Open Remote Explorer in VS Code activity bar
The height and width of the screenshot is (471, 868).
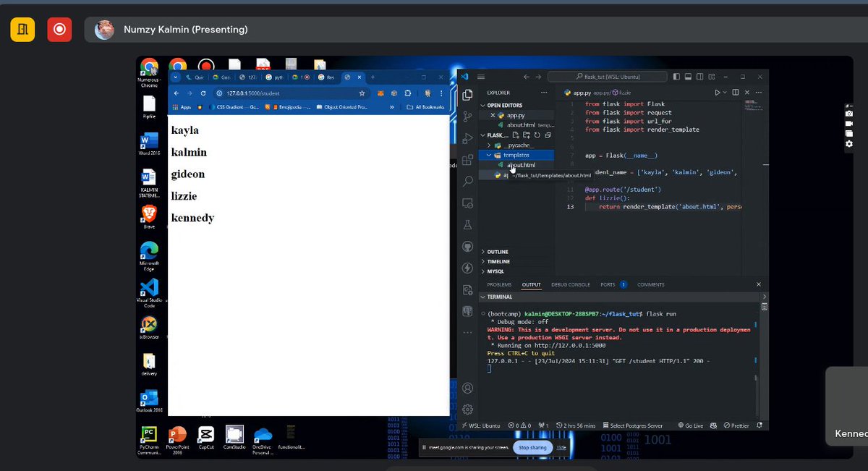coord(467,203)
